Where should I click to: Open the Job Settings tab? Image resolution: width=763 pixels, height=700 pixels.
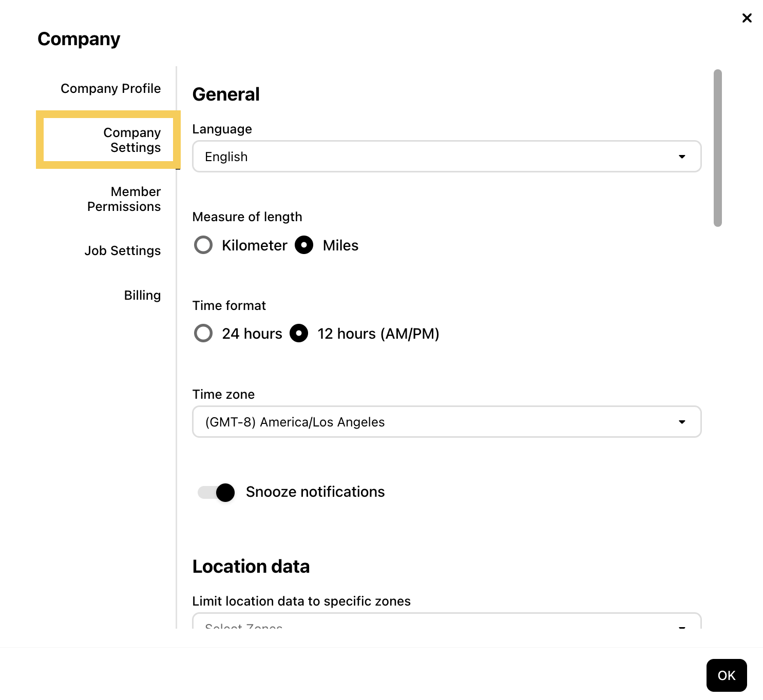(122, 251)
